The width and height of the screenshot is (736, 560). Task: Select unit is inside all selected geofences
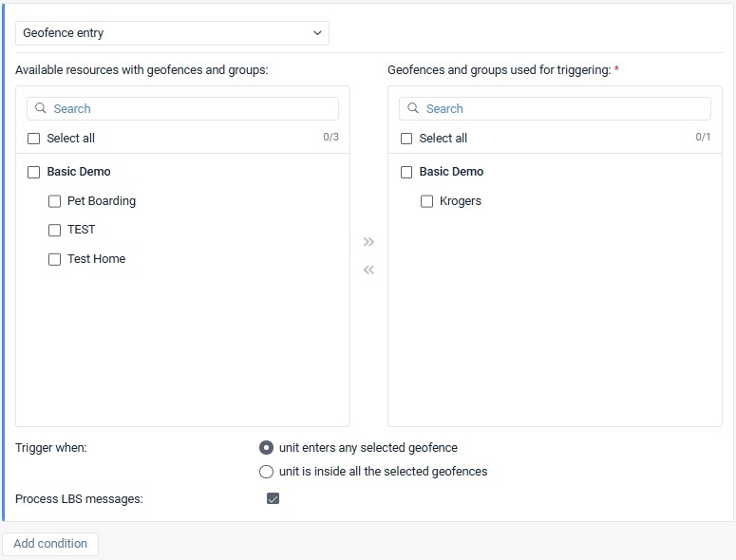266,472
